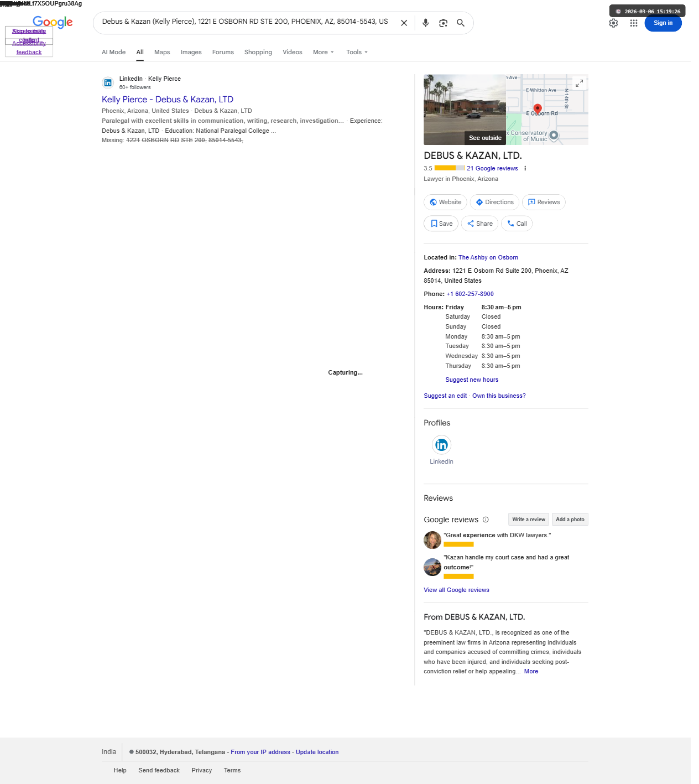Screen dimensions: 699x784
Task: Click the map thumbnail of E Whitton Ave area
Action: coord(547,110)
